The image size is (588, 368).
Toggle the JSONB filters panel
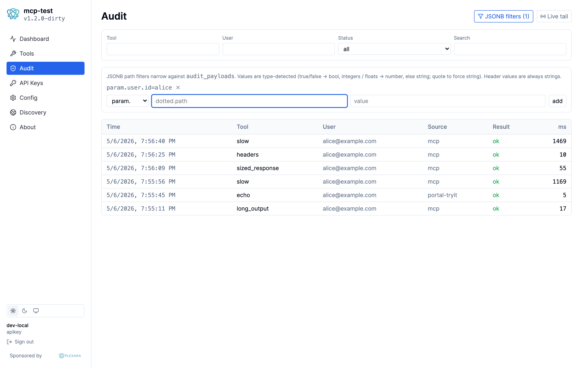click(x=503, y=16)
